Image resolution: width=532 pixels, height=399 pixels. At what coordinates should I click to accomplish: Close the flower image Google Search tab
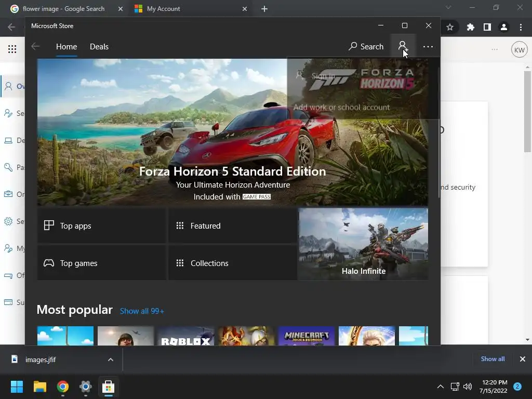(121, 9)
